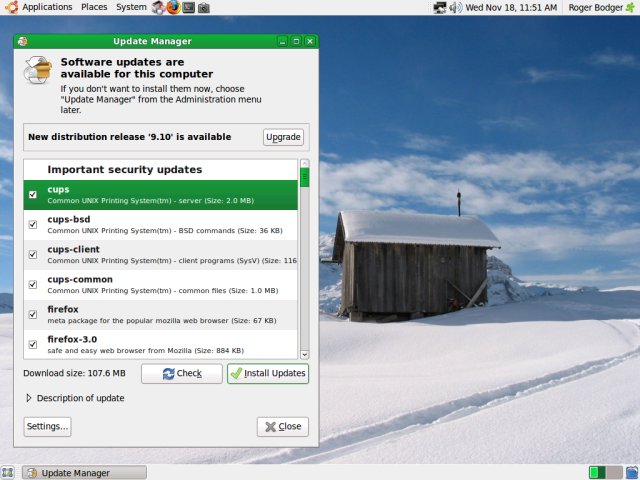Click the Update Manager taskbar button
Screen dimensions: 640x480
point(84,473)
